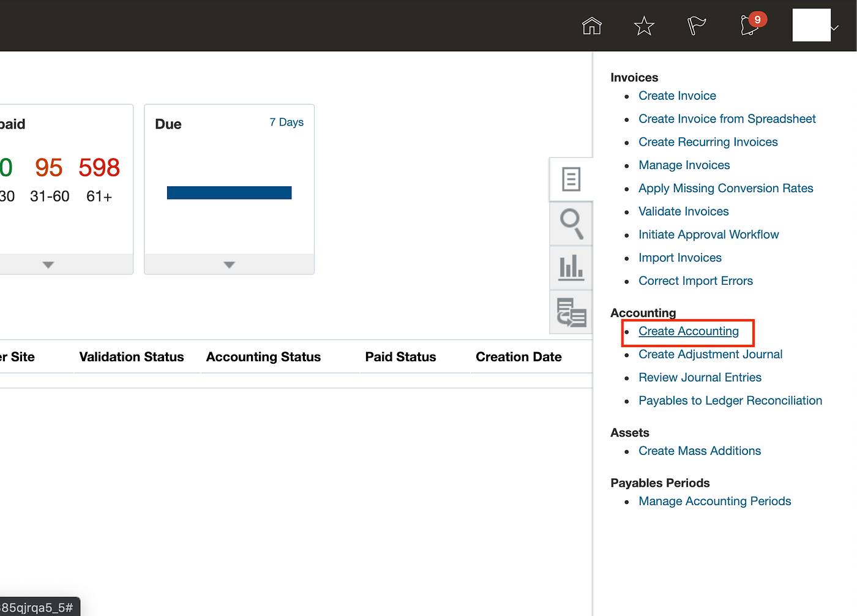Open Manage Invoices task

coord(684,165)
